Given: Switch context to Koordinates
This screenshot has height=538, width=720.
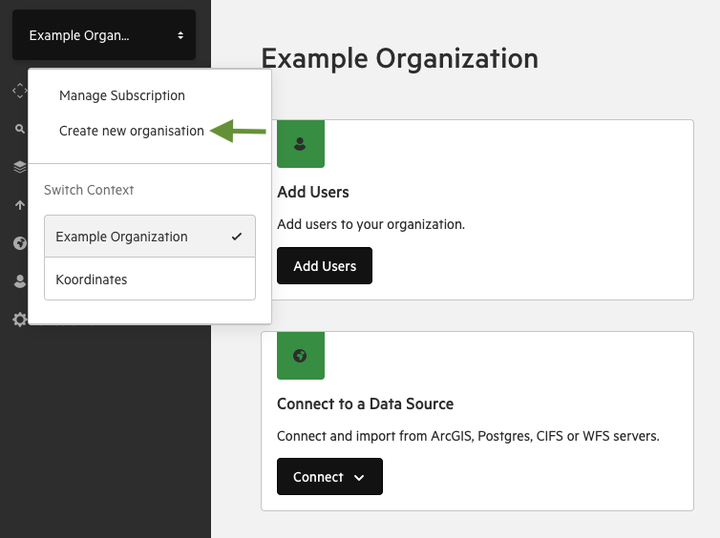Looking at the screenshot, I should click(x=150, y=279).
